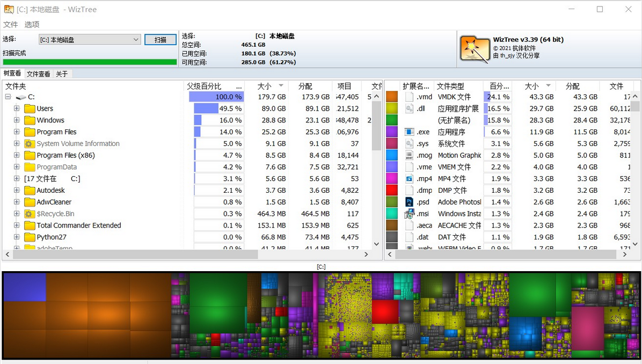Click the WizTree wizard logo icon

(x=475, y=49)
